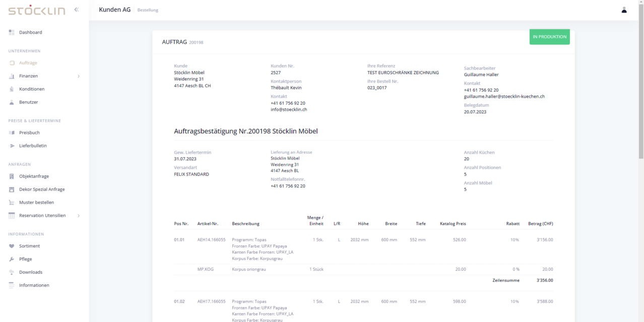
Task: Click the Bestell Nr. 023_0017
Action: (376, 88)
